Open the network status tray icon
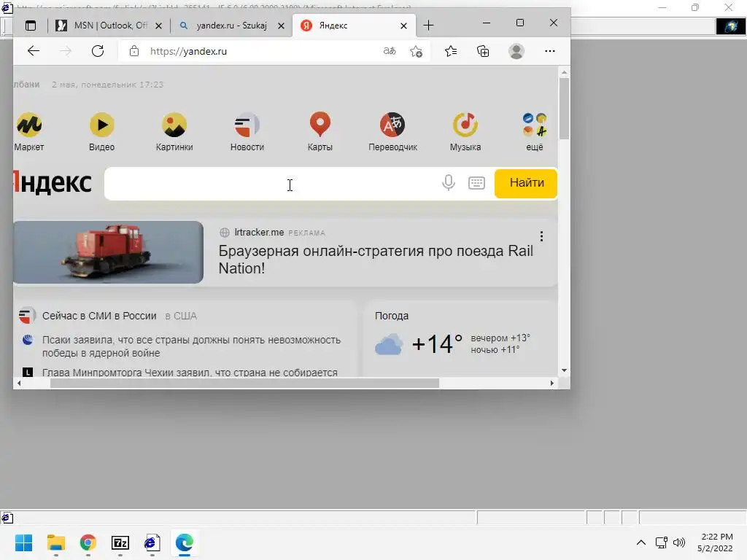Image resolution: width=747 pixels, height=560 pixels. (x=661, y=542)
